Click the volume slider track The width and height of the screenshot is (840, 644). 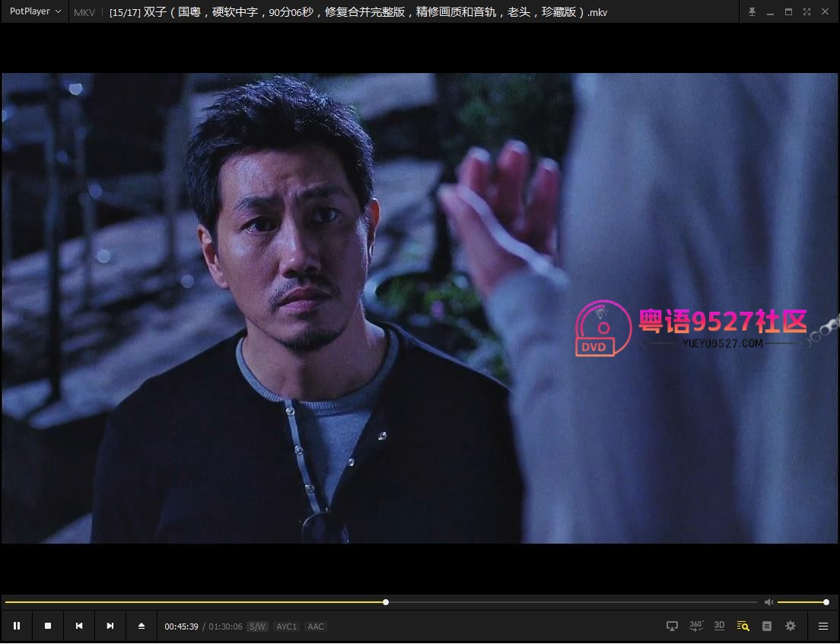point(802,602)
